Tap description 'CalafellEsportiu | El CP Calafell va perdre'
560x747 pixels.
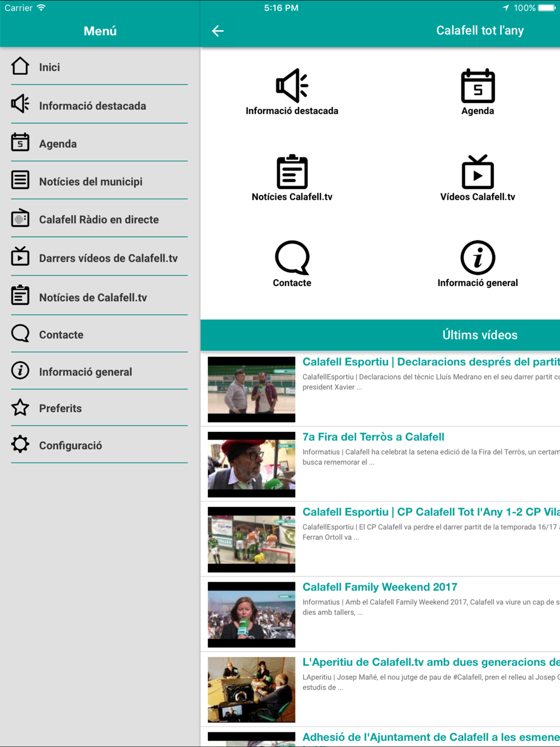pos(431,532)
